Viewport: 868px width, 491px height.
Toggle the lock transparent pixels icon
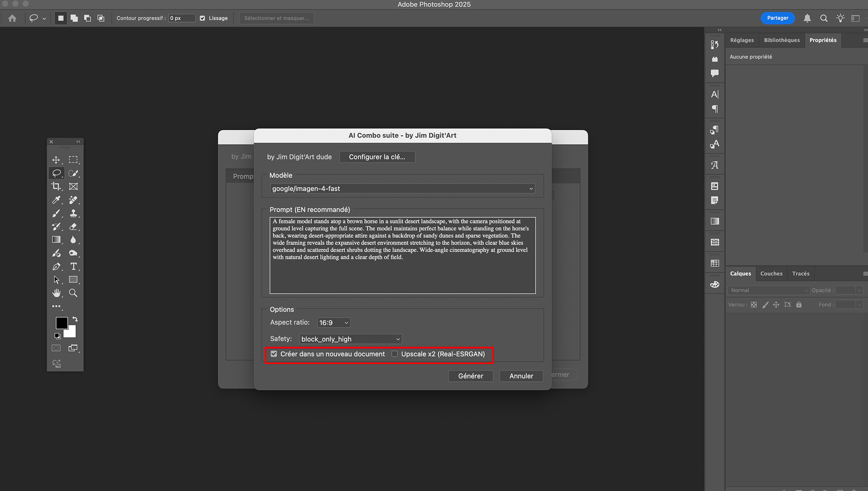754,305
